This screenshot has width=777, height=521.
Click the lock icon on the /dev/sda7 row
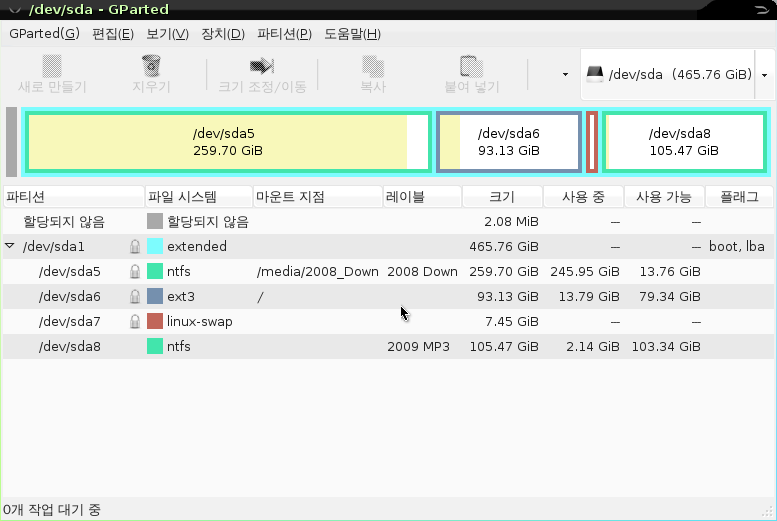(135, 321)
